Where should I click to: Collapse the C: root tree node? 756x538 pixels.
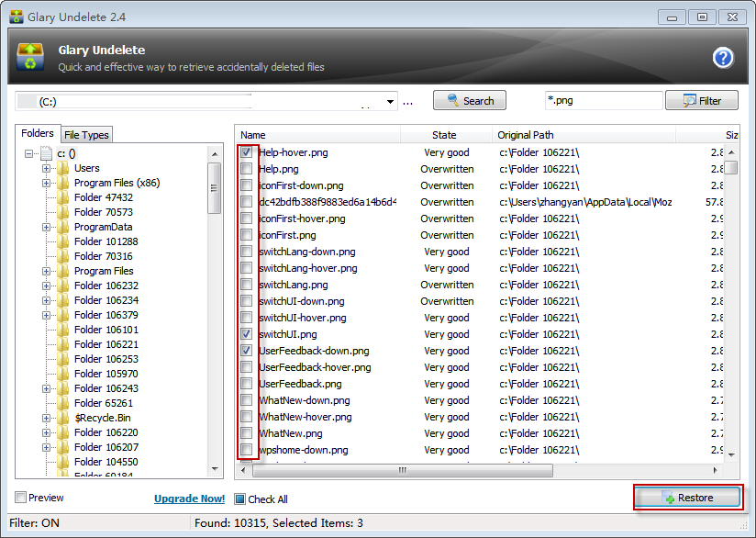point(29,153)
